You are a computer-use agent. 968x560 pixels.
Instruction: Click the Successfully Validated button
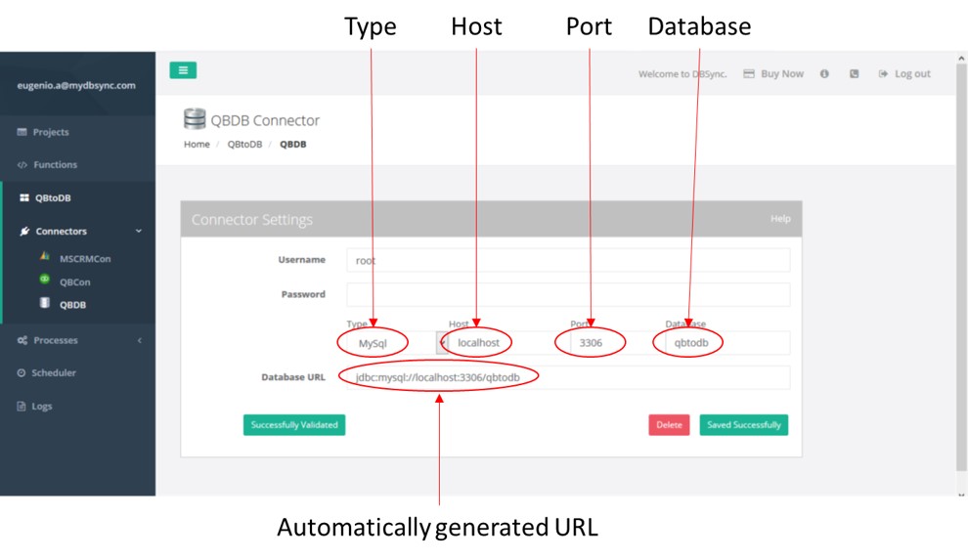point(294,425)
